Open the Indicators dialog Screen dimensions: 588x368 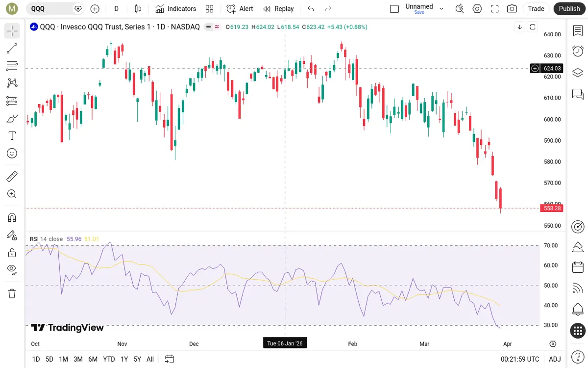pyautogui.click(x=175, y=8)
